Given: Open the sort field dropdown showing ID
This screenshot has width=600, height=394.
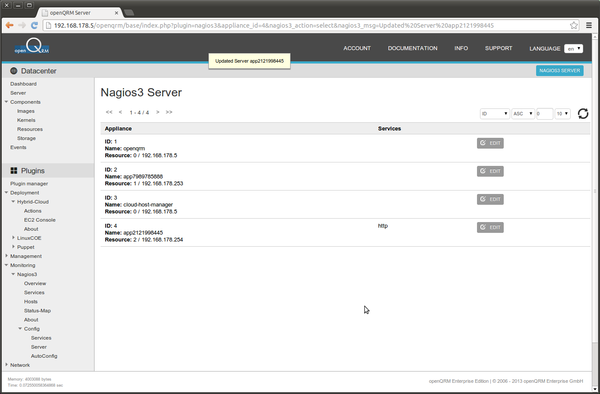Looking at the screenshot, I should pyautogui.click(x=494, y=114).
